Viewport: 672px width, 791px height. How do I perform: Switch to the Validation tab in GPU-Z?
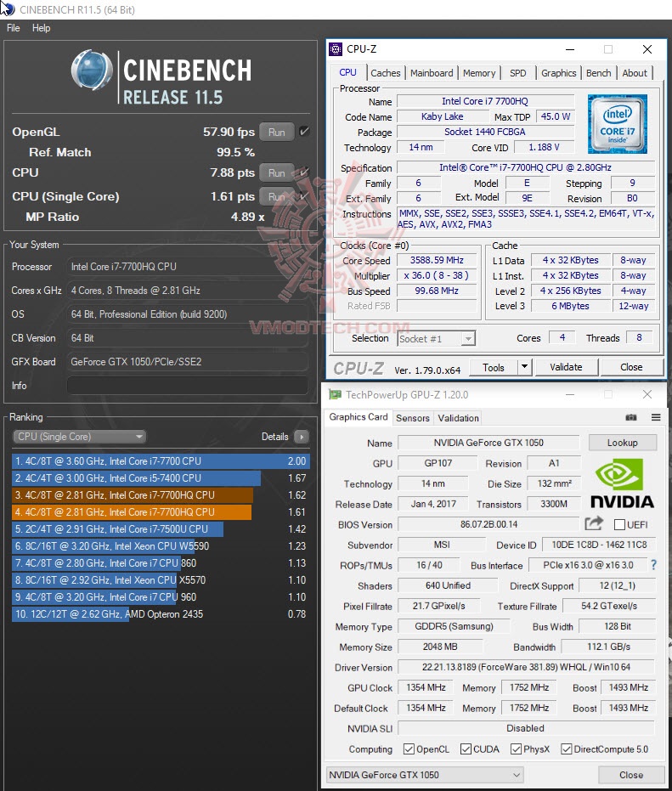pos(458,418)
